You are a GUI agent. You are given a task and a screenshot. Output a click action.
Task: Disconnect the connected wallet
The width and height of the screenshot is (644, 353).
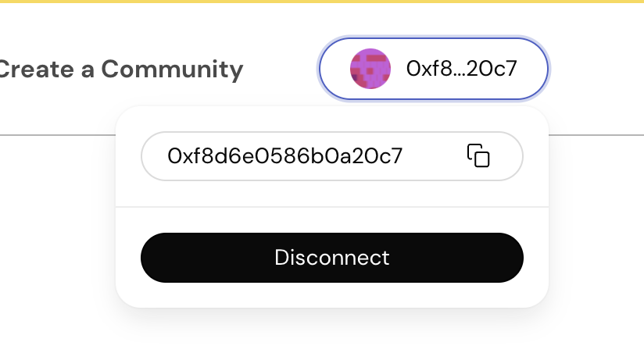332,258
